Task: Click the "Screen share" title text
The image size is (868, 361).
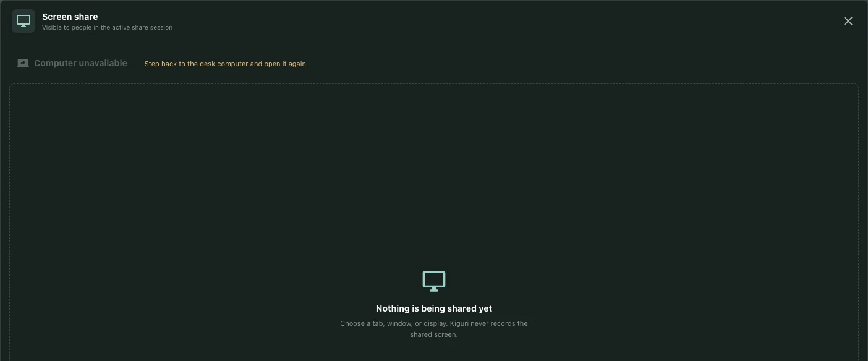Action: (70, 17)
